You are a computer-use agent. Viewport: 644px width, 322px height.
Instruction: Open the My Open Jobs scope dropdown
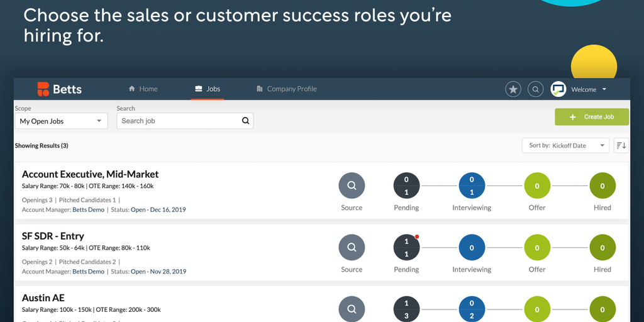tap(61, 121)
